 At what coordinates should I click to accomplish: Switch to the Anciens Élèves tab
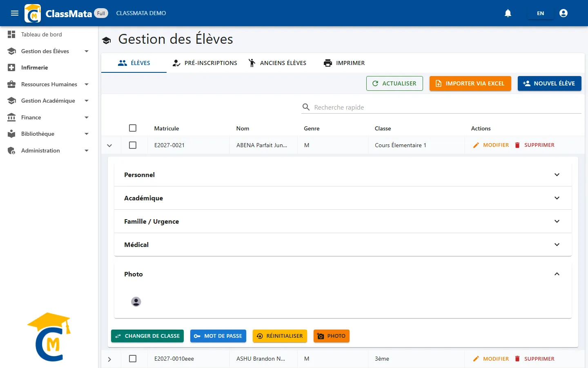277,63
